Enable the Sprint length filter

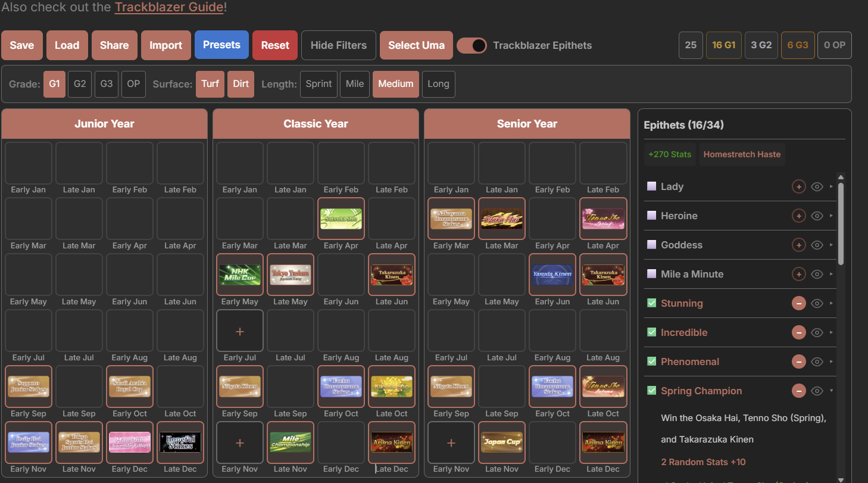coord(319,84)
